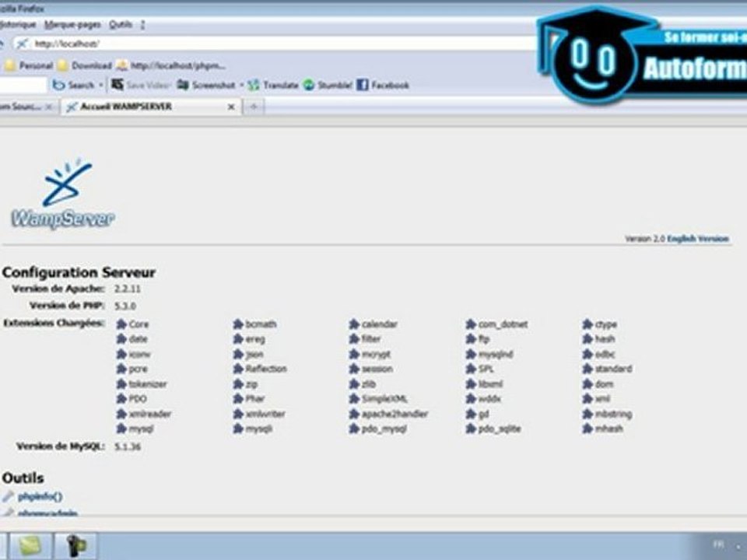Click the session extension icon
Viewport: 747px width, 560px height.
[354, 369]
